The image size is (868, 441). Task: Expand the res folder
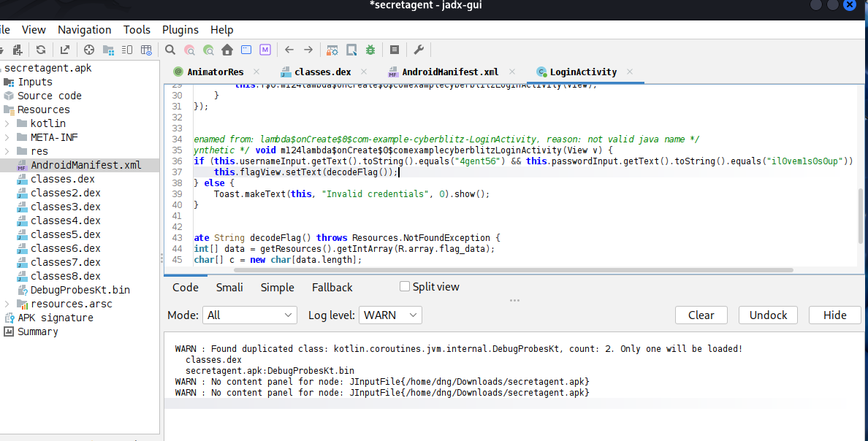[7, 151]
